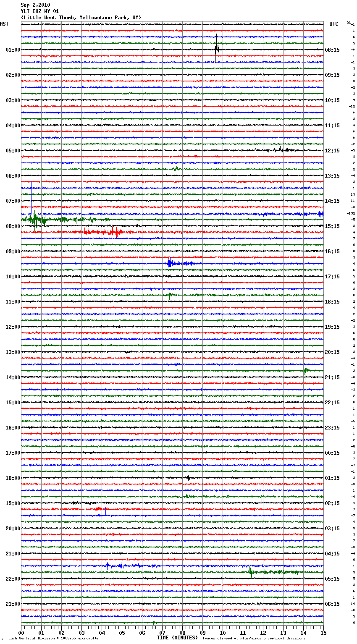This screenshot has height=644, width=357.
Task: Select the "14:00" MST time label
Action: [13, 377]
